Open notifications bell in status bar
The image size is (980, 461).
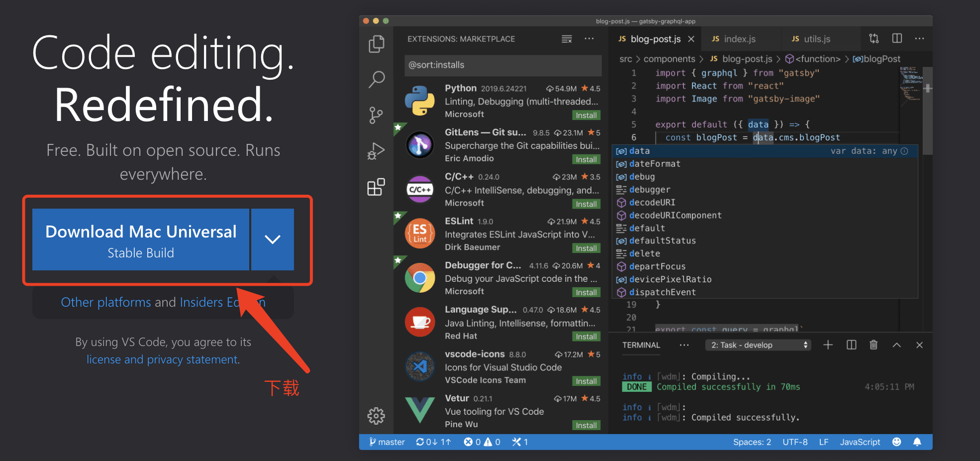(917, 442)
